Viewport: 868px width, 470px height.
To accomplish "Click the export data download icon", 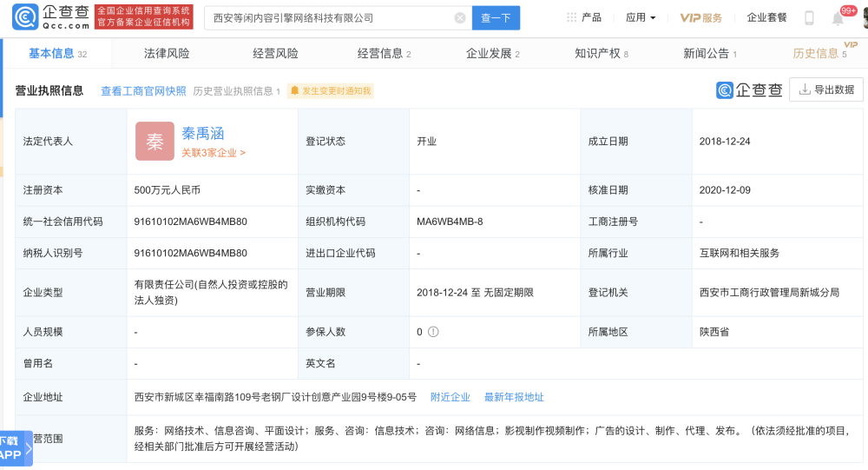I will point(805,89).
